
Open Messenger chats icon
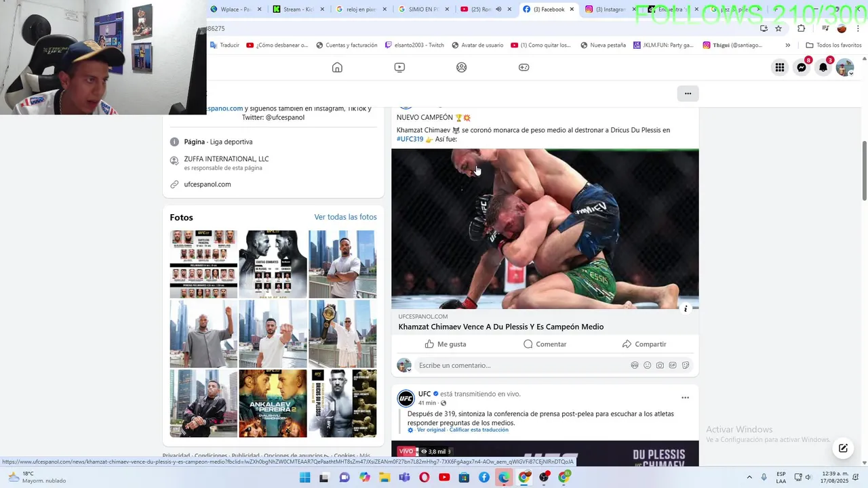coord(802,67)
